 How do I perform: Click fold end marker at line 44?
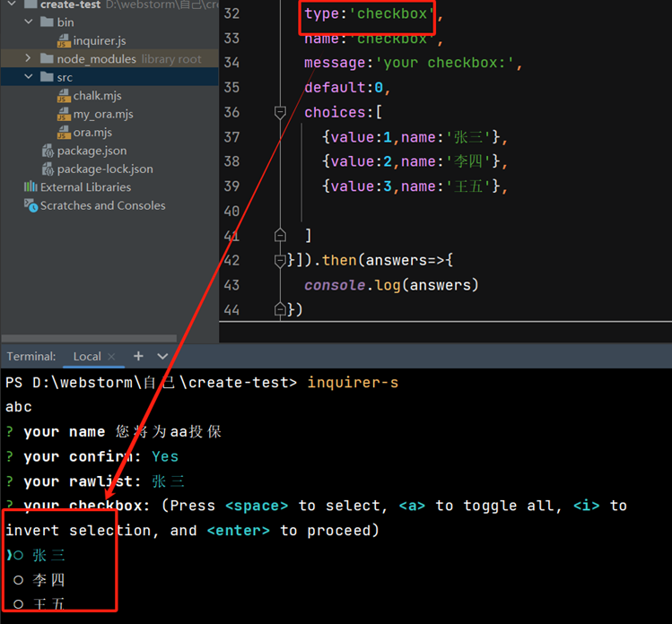click(x=280, y=309)
